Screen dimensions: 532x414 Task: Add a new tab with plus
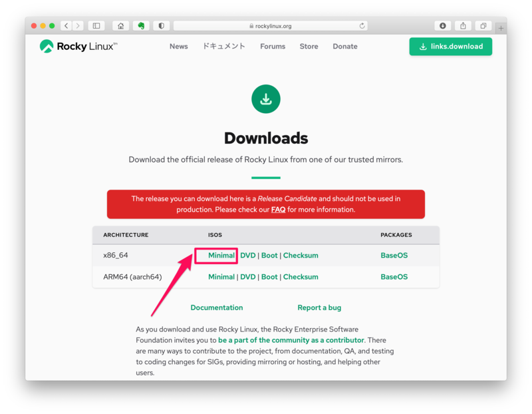[501, 28]
